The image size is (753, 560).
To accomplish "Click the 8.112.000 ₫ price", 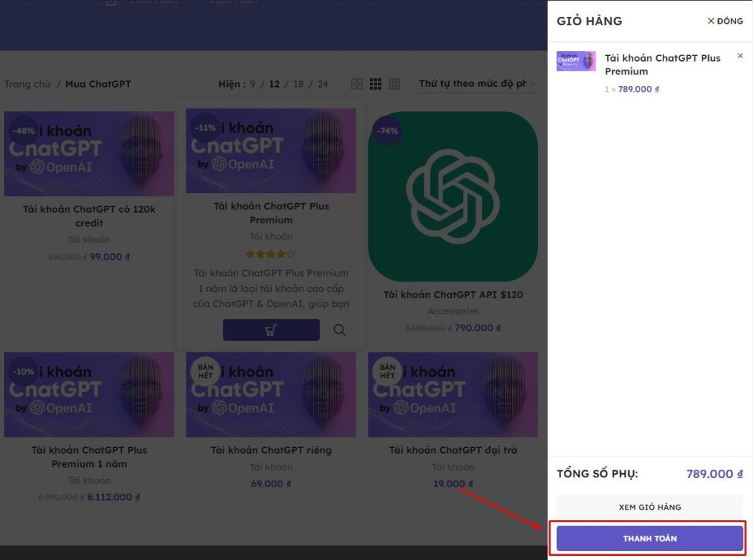I will point(113,497).
